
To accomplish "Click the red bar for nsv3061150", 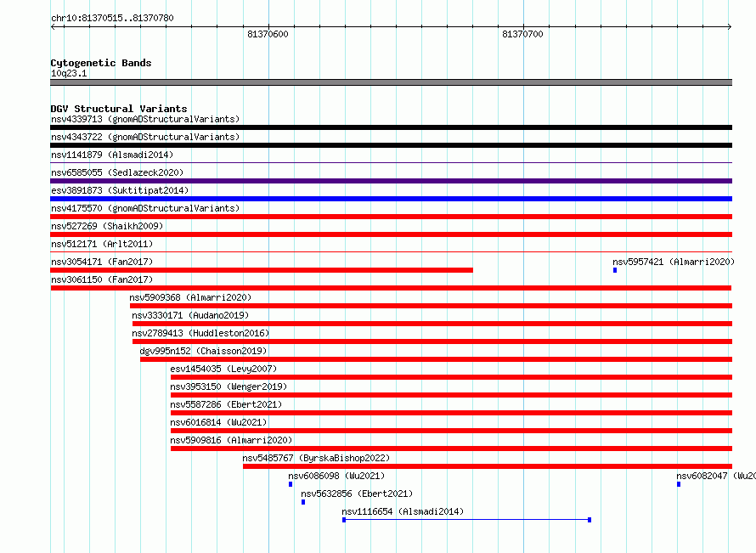I will click(391, 288).
